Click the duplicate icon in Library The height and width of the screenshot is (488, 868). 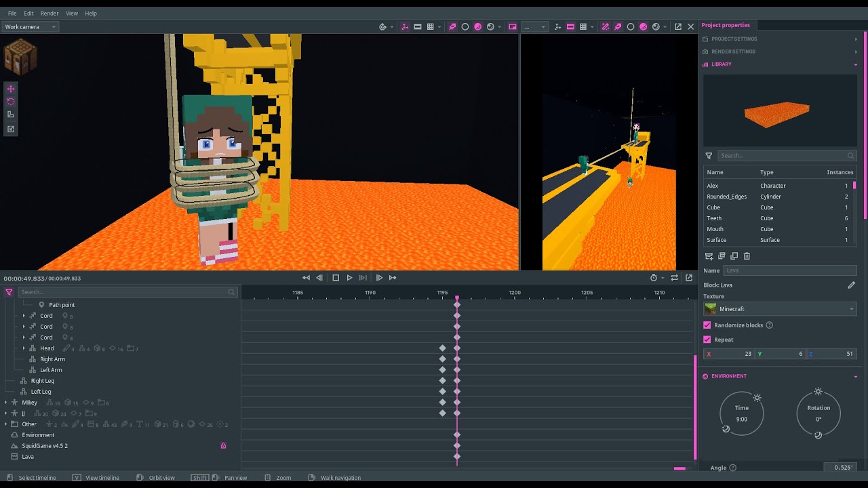point(734,256)
